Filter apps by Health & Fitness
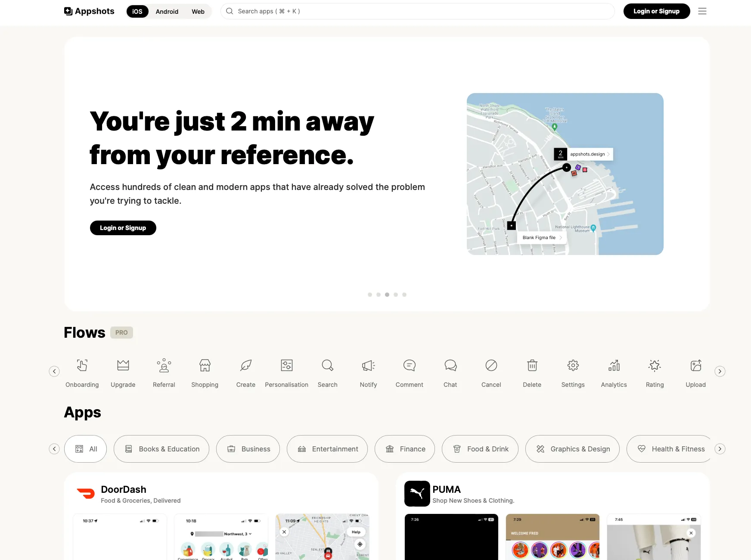This screenshot has width=751, height=560. (668, 449)
